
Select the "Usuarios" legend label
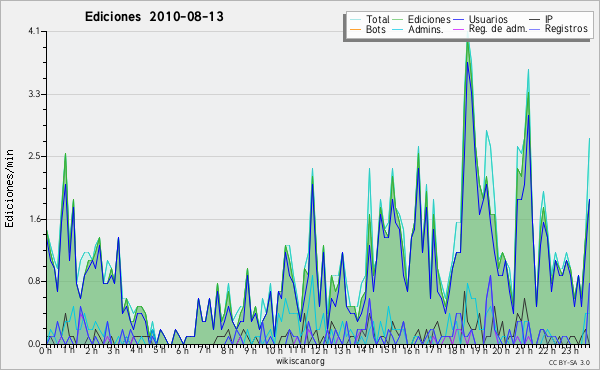488,19
